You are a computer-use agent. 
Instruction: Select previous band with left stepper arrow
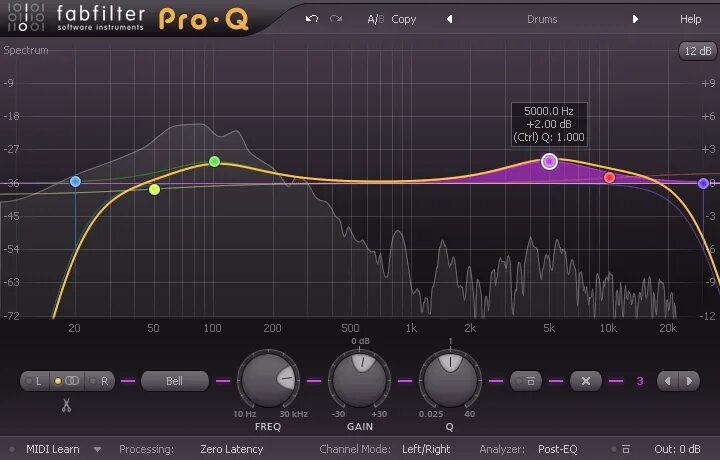668,381
